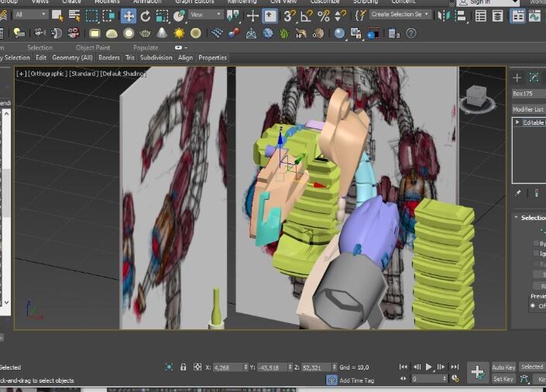This screenshot has width=546, height=392.
Task: Click the Z coordinate input field
Action: (x=316, y=367)
